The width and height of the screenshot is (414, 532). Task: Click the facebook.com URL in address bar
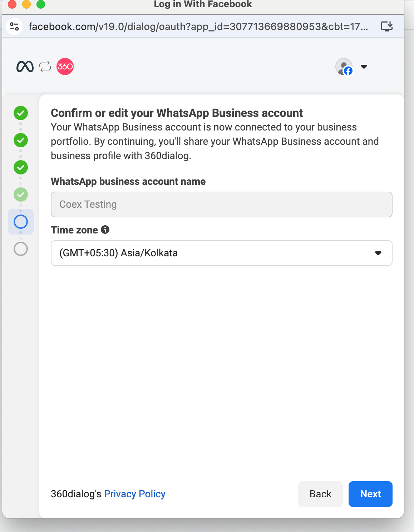198,26
